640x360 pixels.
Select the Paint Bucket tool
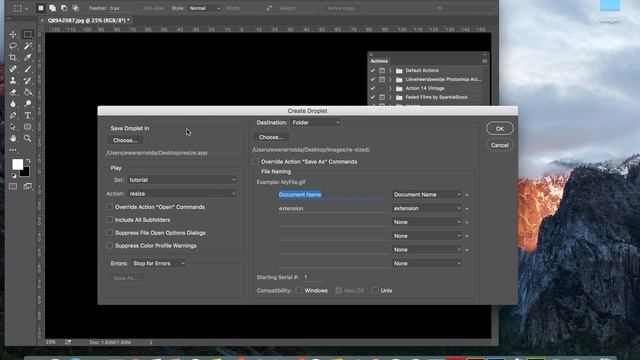click(28, 92)
